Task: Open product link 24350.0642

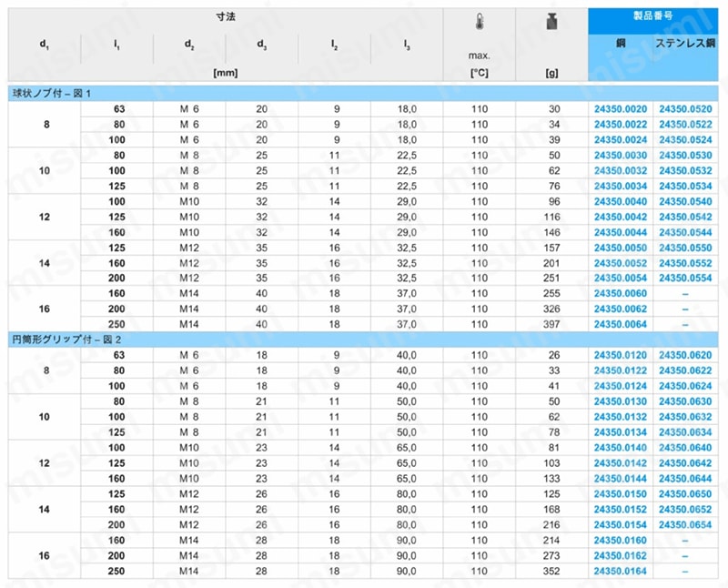Action: (x=685, y=463)
